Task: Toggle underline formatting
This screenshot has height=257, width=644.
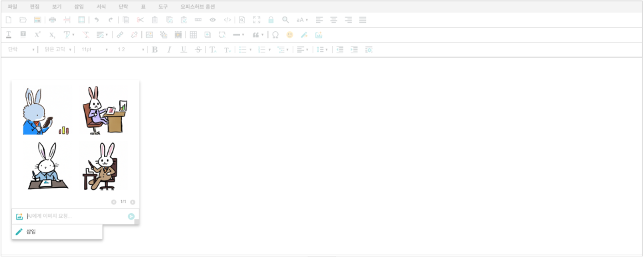Action: [x=183, y=49]
